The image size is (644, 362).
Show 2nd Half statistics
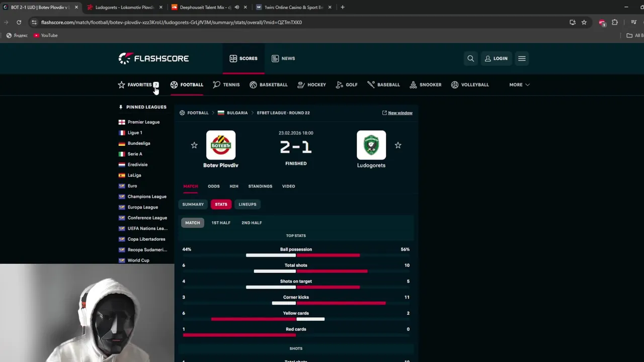252,223
